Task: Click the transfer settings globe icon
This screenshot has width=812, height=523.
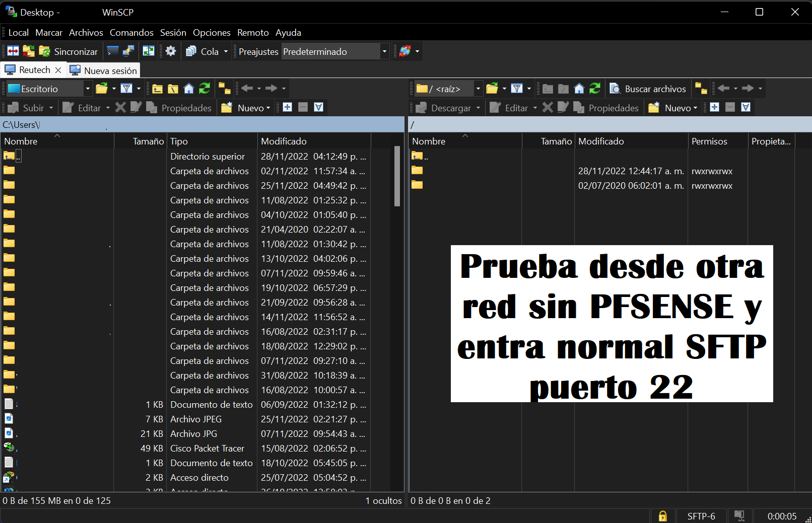Action: tap(405, 51)
